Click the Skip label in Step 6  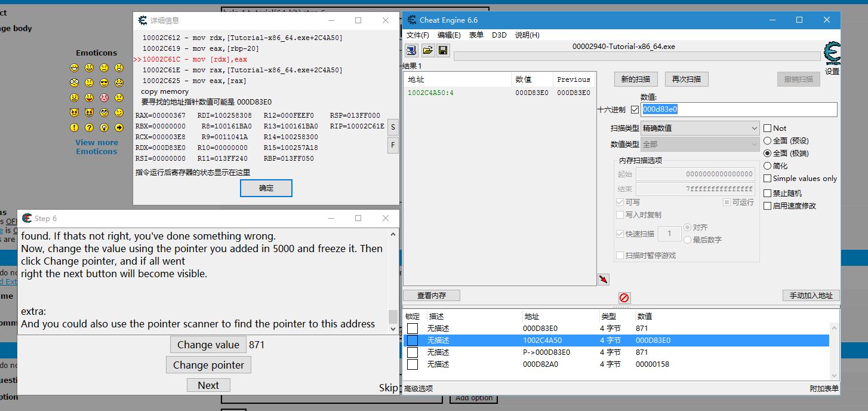point(389,388)
